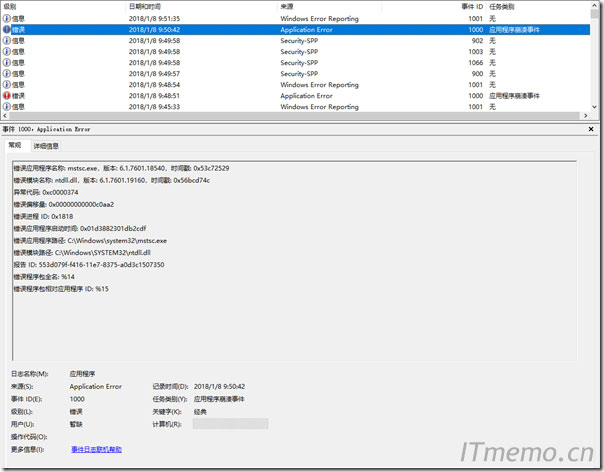
Task: Click the event ID value 1000 in details
Action: pyautogui.click(x=77, y=399)
